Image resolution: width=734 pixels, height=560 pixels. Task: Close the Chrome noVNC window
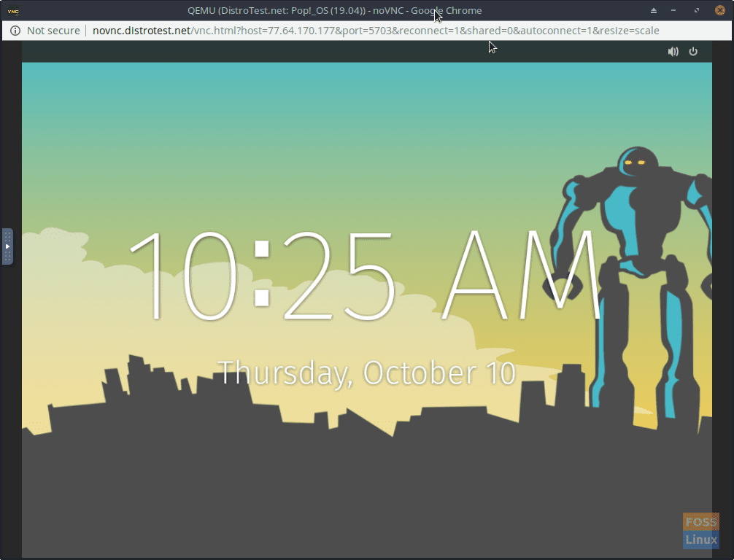coord(720,10)
